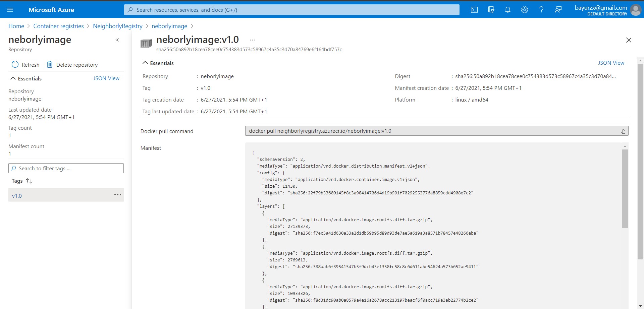
Task: Click the layer "size": 2769613 manifest line
Action: pos(287,260)
